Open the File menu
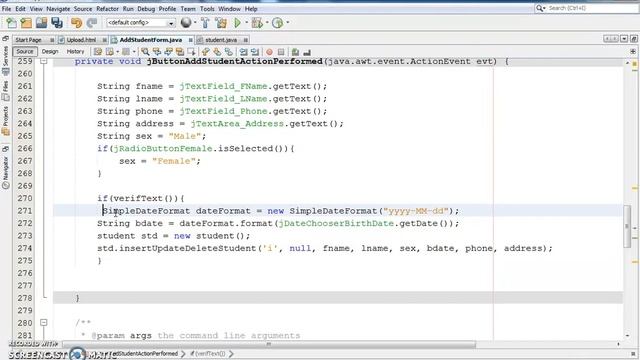The height and width of the screenshot is (360, 640). tap(6, 9)
